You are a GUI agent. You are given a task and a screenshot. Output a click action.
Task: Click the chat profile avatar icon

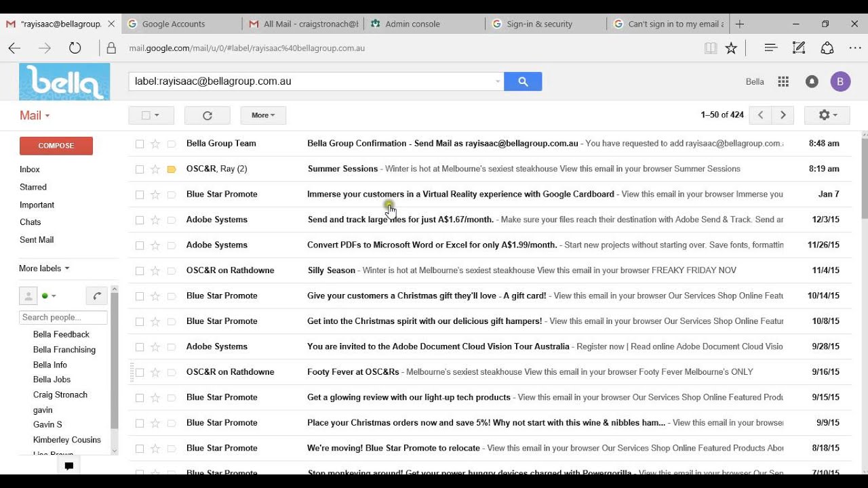pyautogui.click(x=28, y=296)
